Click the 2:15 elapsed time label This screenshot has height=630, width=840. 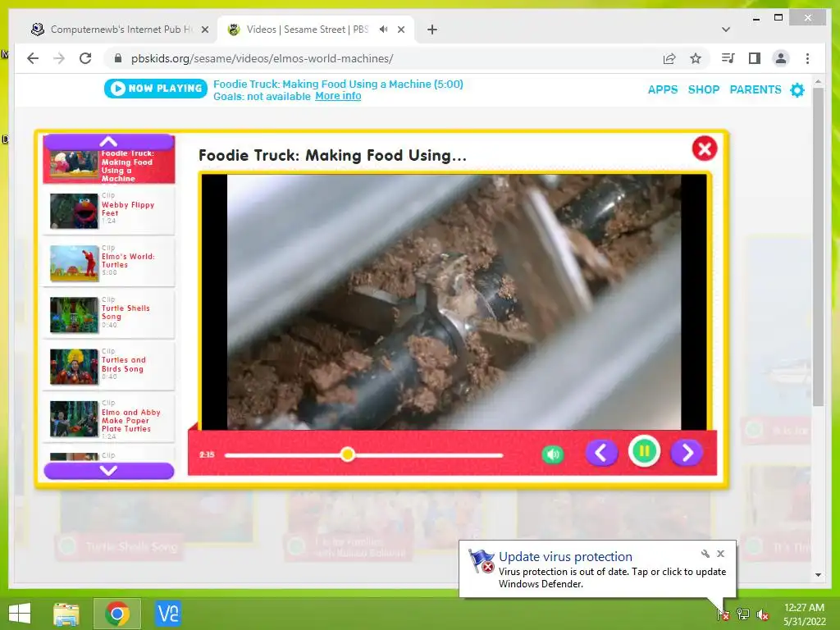point(207,454)
